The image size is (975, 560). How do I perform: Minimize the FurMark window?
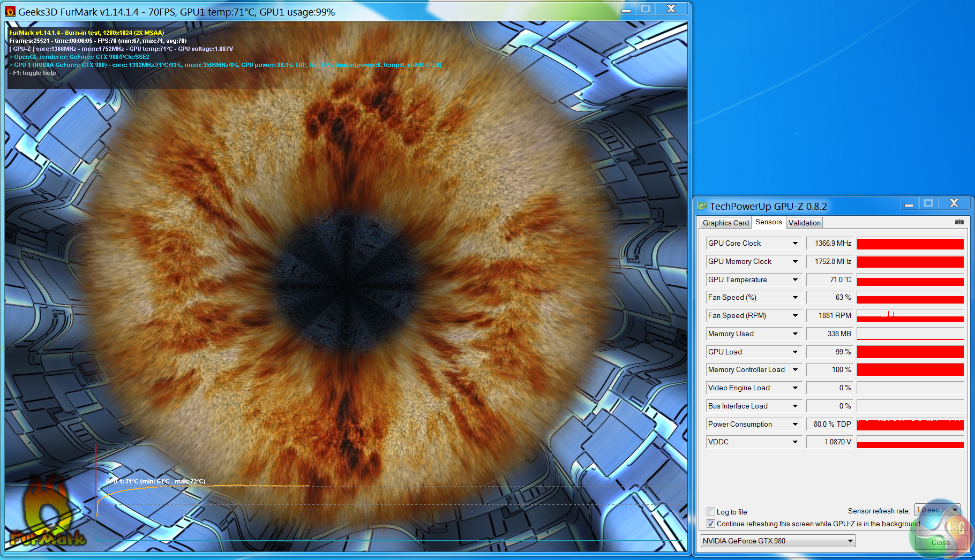626,9
